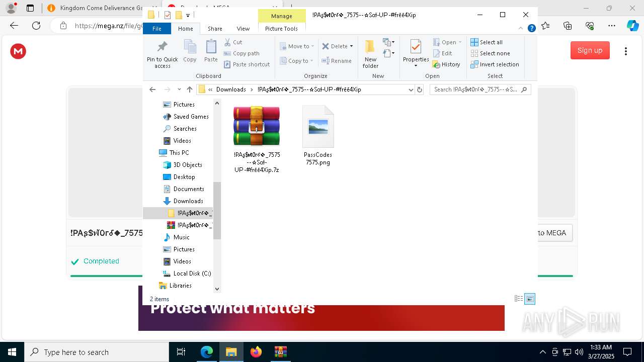
Task: Click the Paste ribbon icon
Action: pos(211,51)
